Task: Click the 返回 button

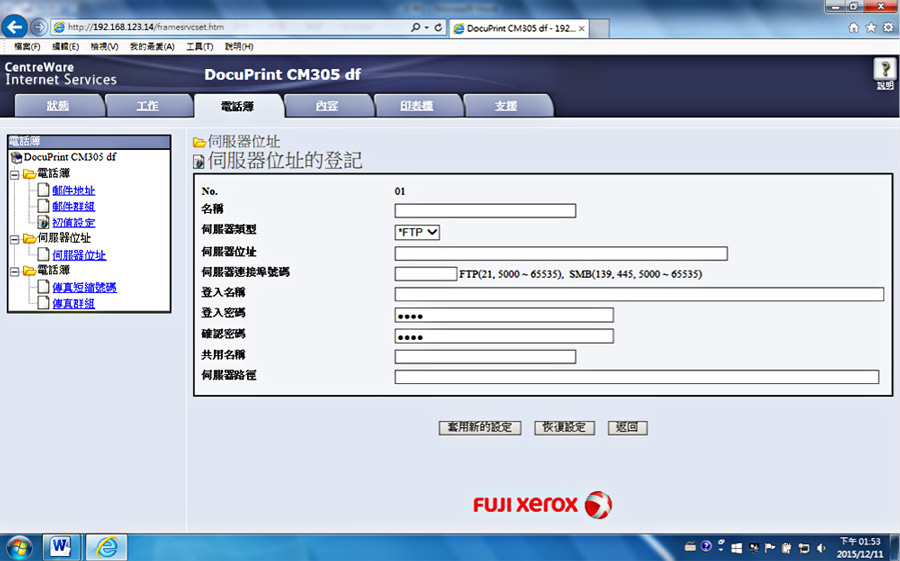Action: click(627, 427)
